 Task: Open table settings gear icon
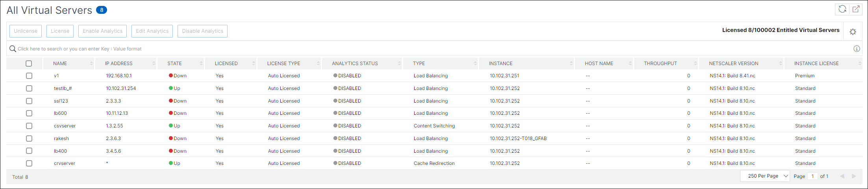coord(853,32)
